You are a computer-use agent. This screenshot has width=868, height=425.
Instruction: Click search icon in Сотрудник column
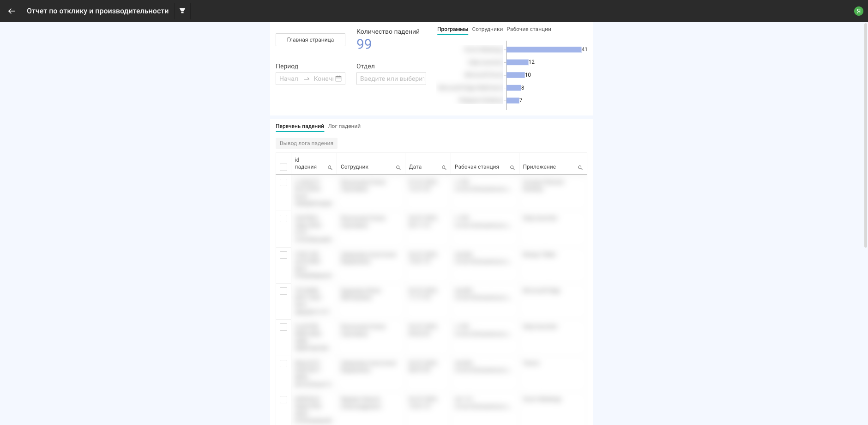tap(398, 168)
